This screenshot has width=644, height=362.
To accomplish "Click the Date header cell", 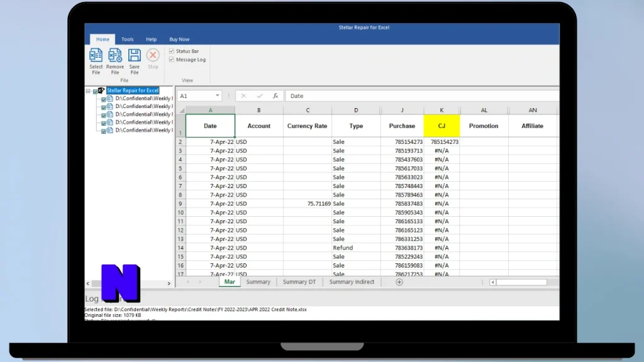I will pyautogui.click(x=210, y=126).
